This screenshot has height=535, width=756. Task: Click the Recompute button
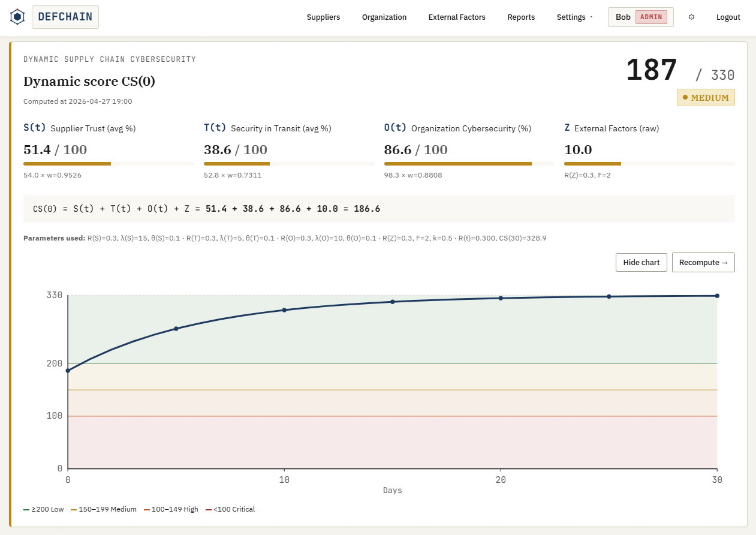tap(703, 262)
